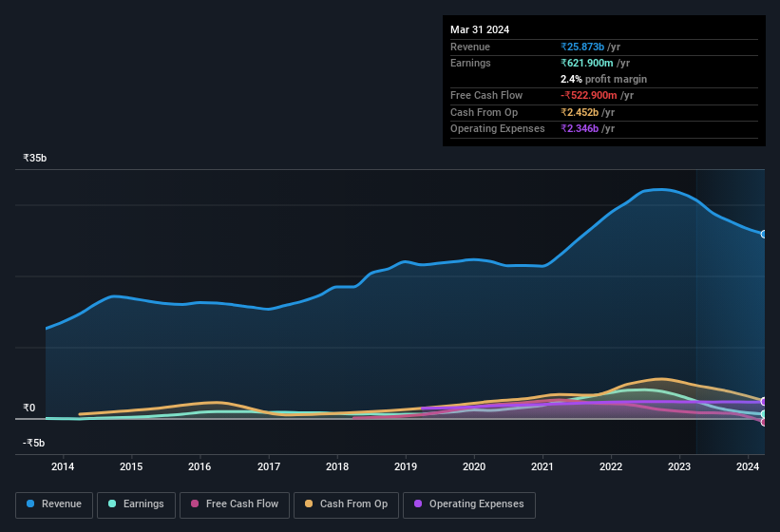
Task: Click the Free Cash Flow pink endpoint marker
Action: 764,422
